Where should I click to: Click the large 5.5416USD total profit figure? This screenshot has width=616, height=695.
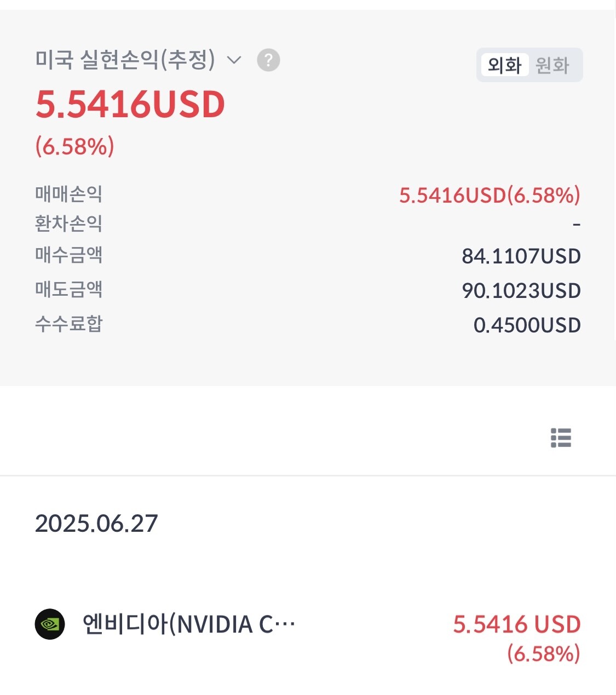click(130, 104)
